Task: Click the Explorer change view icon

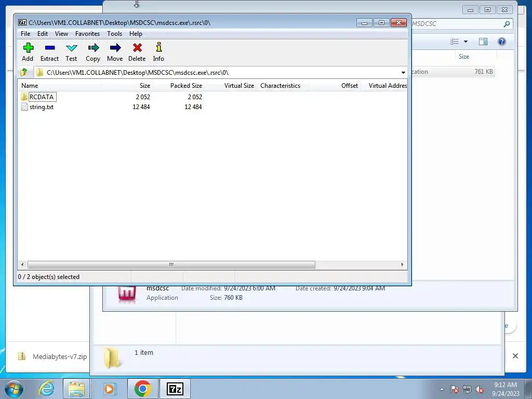Action: (x=454, y=42)
